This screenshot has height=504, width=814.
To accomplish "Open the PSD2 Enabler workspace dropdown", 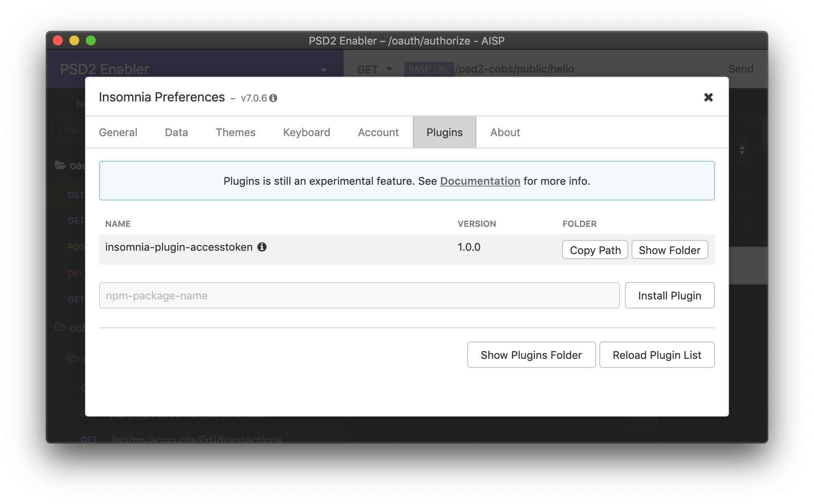I will click(x=324, y=70).
